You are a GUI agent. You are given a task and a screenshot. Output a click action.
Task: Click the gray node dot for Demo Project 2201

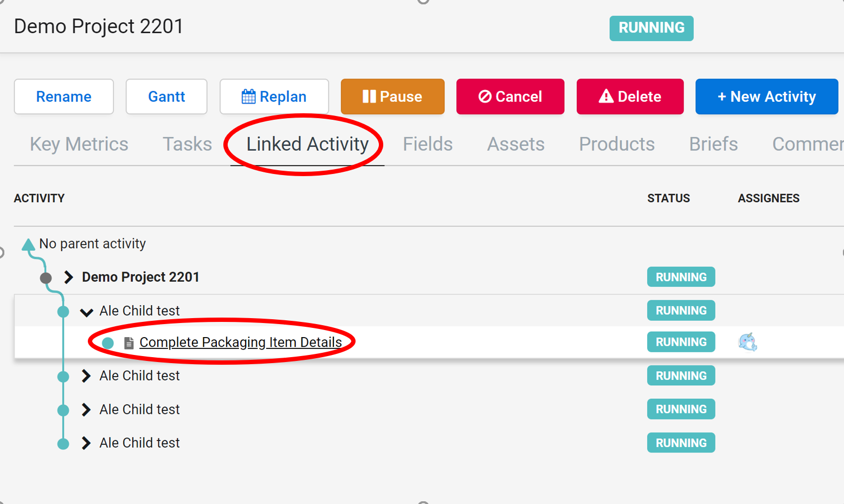(x=46, y=278)
